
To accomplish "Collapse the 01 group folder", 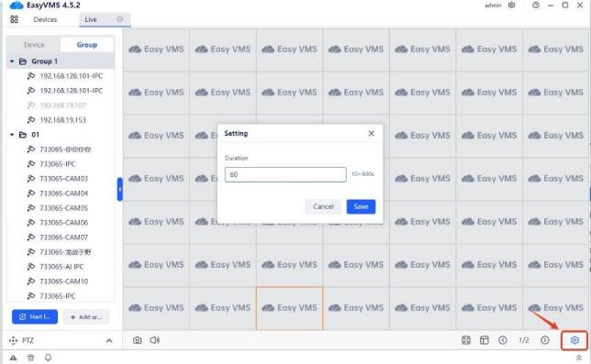I will (x=12, y=135).
